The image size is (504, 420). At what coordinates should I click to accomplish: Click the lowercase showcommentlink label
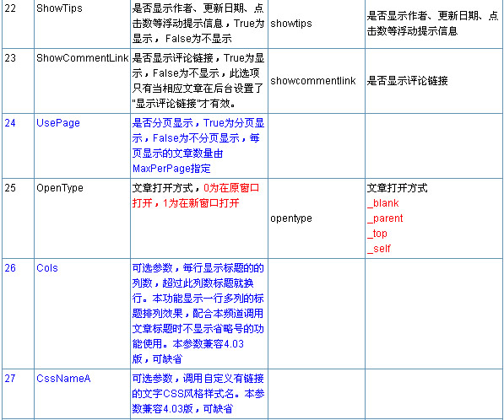(313, 81)
